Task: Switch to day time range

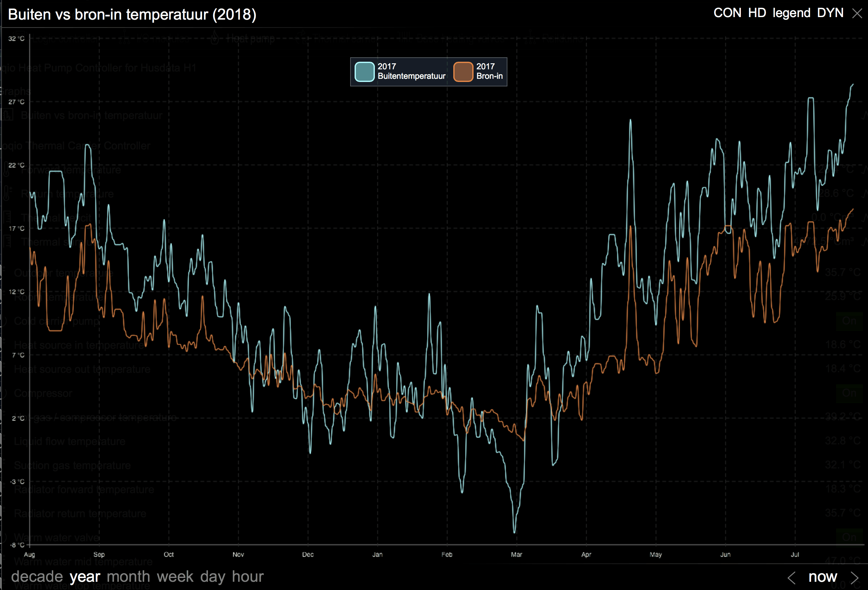Action: 213,577
